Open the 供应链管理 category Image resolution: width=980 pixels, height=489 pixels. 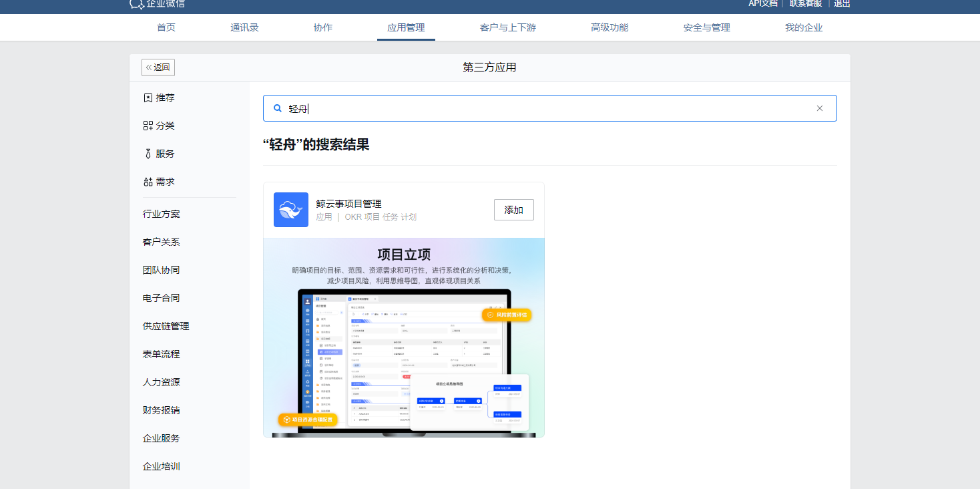(166, 326)
